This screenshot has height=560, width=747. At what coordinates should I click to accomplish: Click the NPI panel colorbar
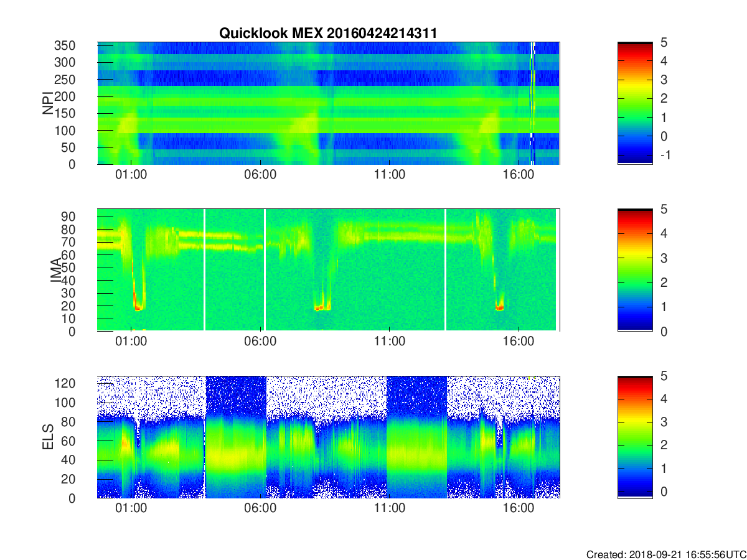pyautogui.click(x=635, y=103)
